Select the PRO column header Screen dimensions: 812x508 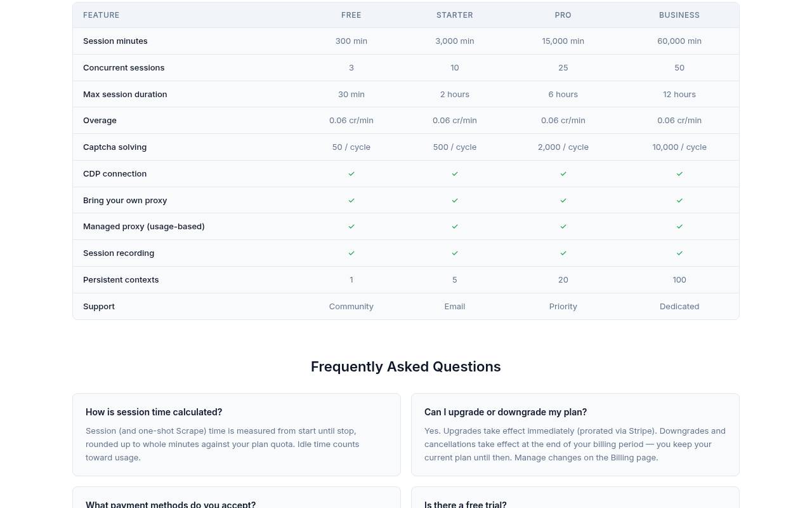(x=563, y=15)
